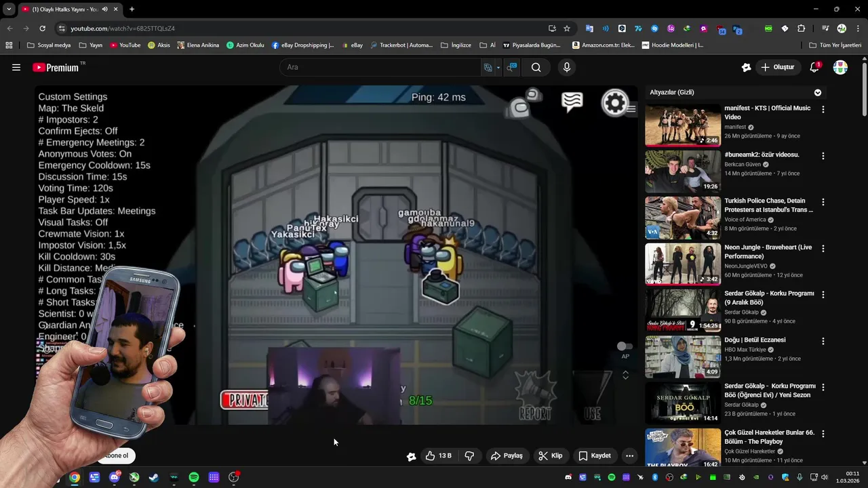Share the video using Paylaş

tap(507, 455)
